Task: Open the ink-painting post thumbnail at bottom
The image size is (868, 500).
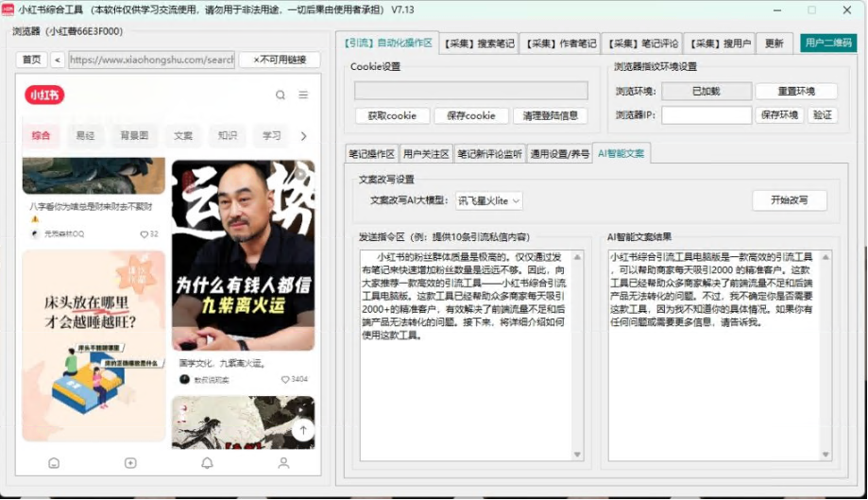Action: click(243, 422)
